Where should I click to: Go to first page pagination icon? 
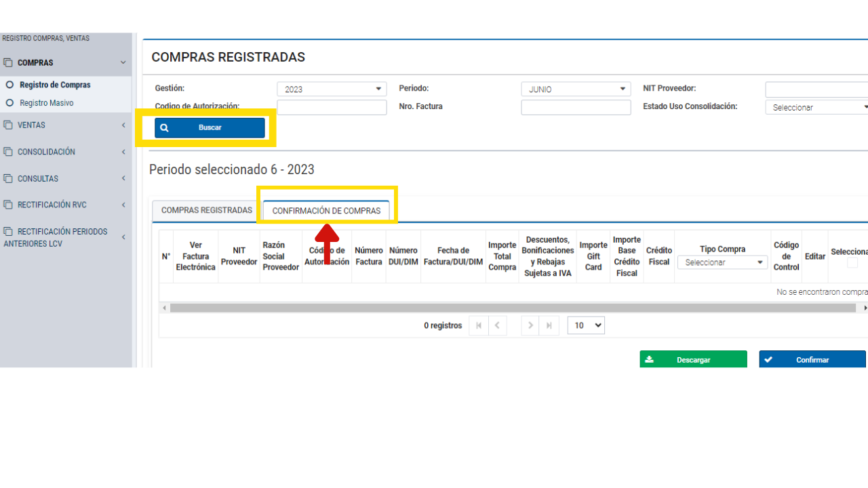[x=479, y=325]
